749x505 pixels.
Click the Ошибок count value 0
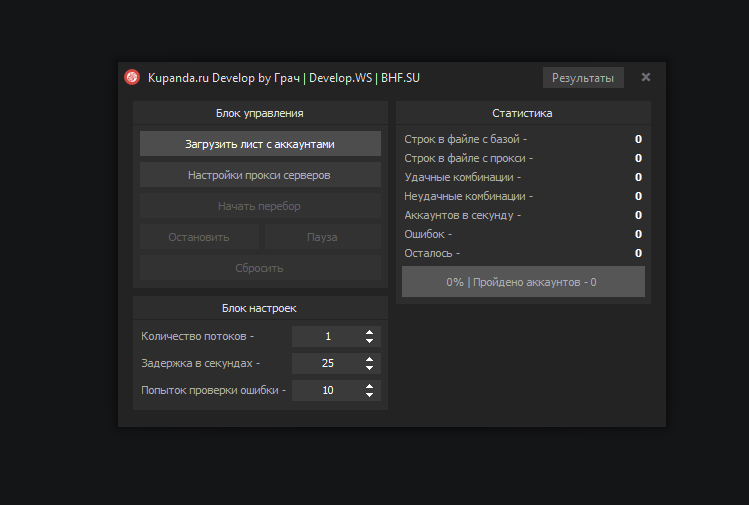pyautogui.click(x=638, y=234)
